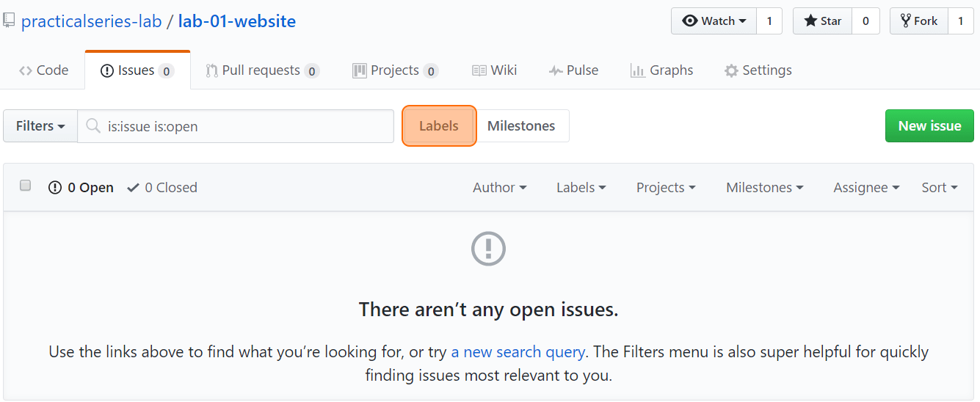
Task: Switch to the Code tab
Action: click(x=43, y=70)
